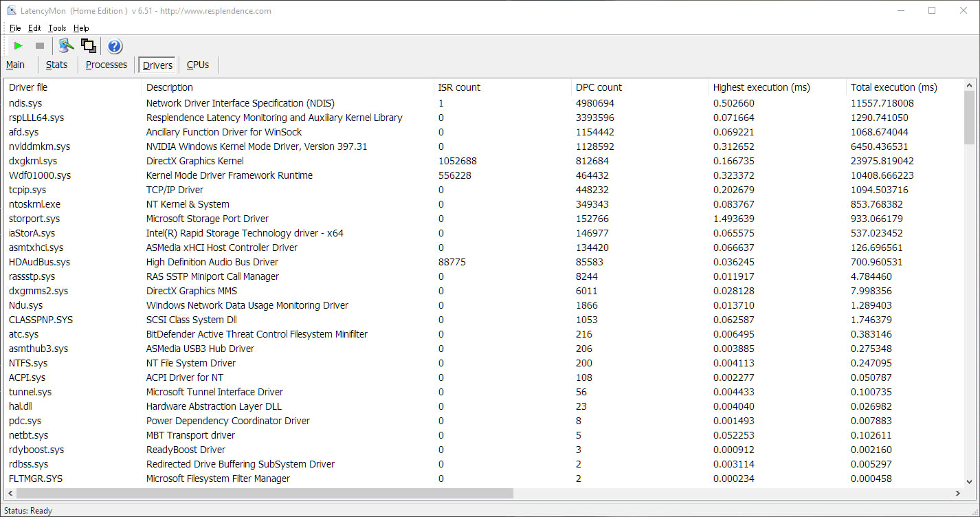Select the asmtxhci.sys driver row

[x=484, y=247]
